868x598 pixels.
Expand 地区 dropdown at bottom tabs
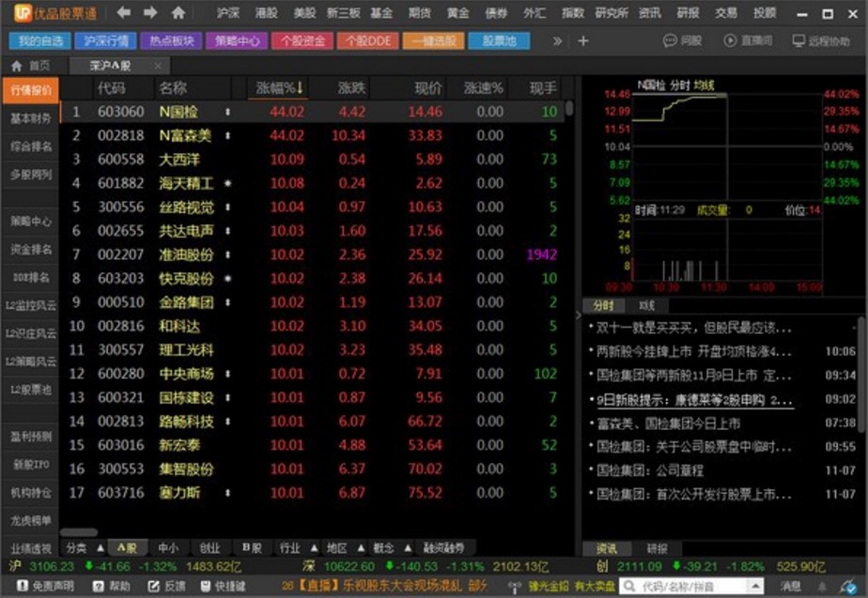click(361, 548)
